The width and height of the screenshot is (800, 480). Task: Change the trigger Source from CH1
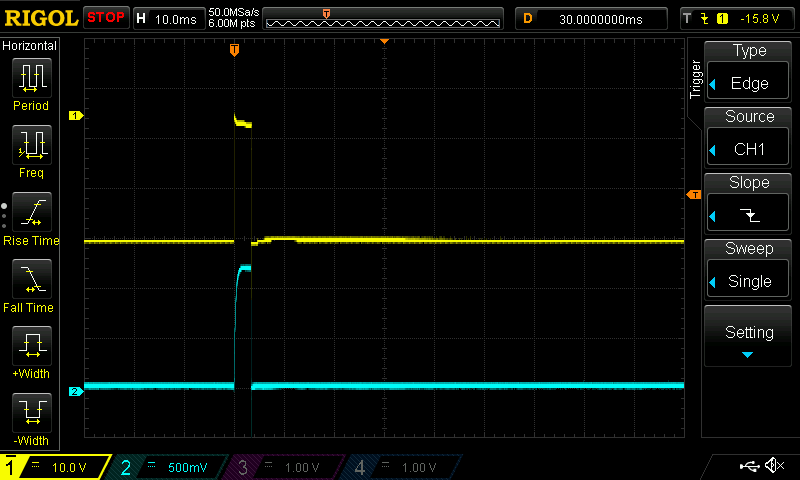tap(750, 138)
